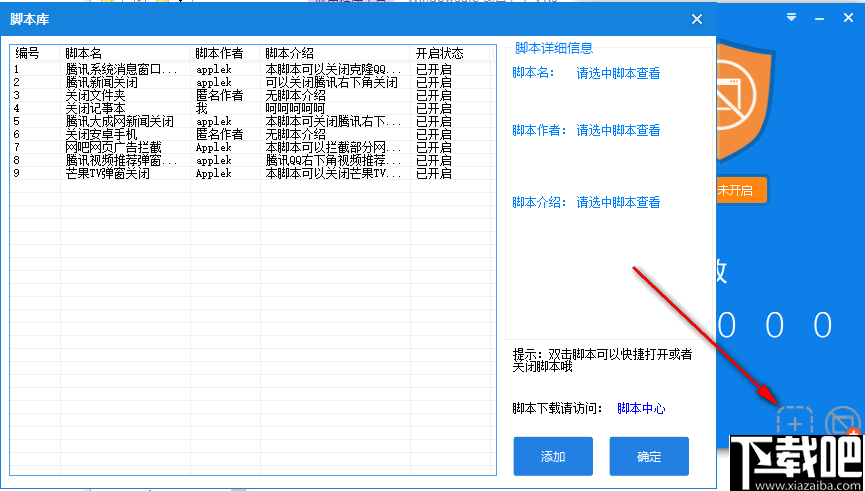Click the orange shield logo in main window
Viewport: 865px width, 491px height.
(x=746, y=103)
